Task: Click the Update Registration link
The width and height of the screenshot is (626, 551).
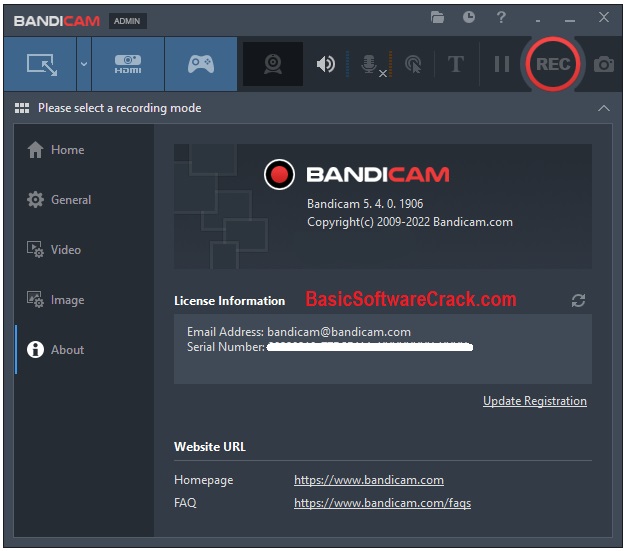Action: 535,401
